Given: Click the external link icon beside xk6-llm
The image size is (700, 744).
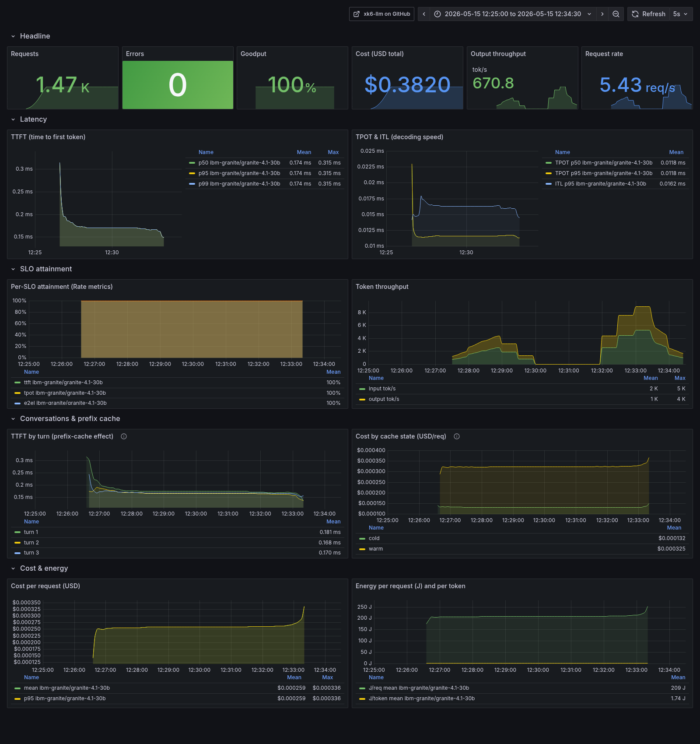Looking at the screenshot, I should coord(357,14).
